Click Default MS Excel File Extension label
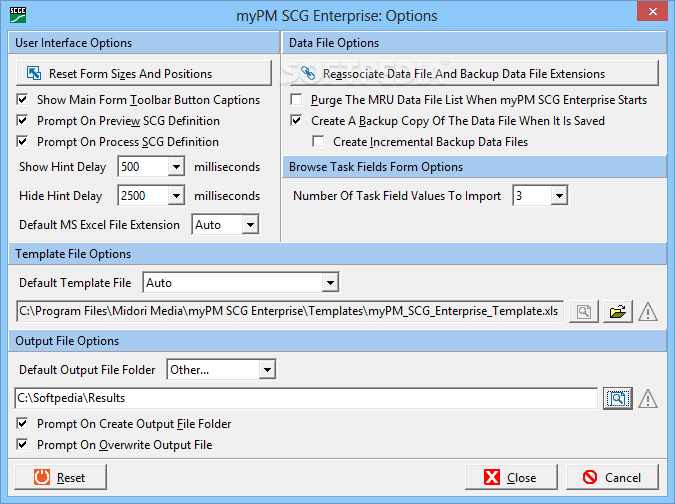 coord(99,225)
